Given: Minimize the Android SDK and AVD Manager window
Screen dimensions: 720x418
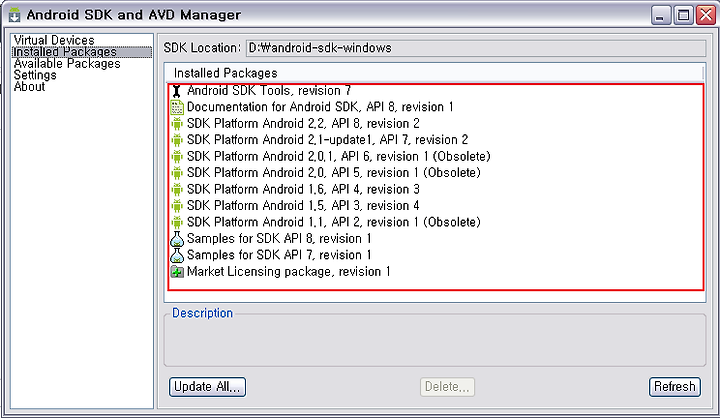Looking at the screenshot, I should (661, 16).
